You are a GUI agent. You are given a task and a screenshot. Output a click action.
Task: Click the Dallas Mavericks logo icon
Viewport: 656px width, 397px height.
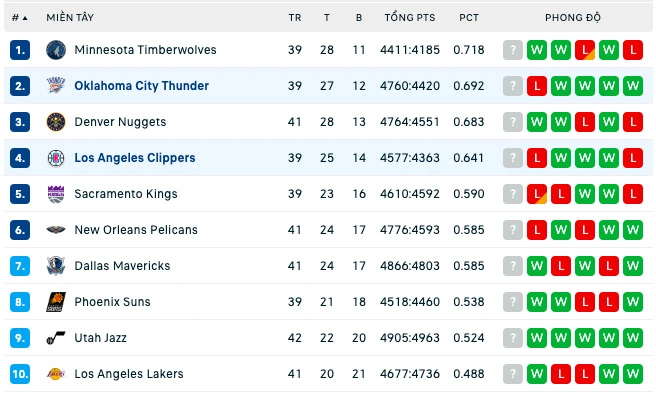point(56,266)
